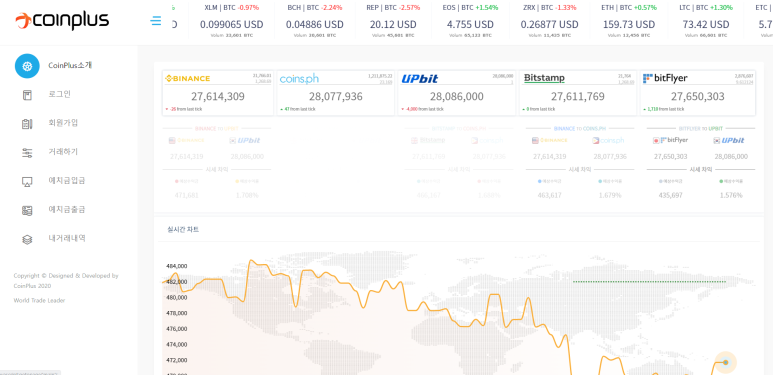Select the 0.099065 USD ticker price
The height and width of the screenshot is (375, 773).
click(x=232, y=24)
